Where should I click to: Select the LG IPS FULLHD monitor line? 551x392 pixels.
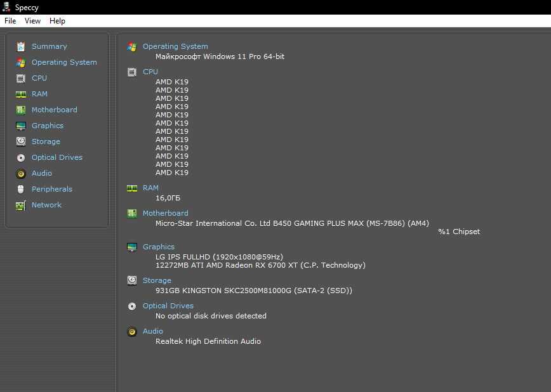(x=219, y=257)
